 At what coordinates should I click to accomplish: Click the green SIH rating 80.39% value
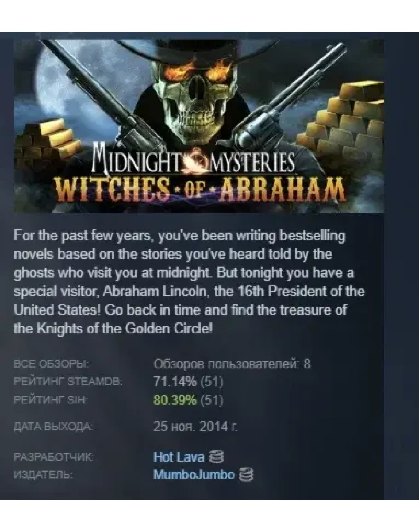coord(175,400)
